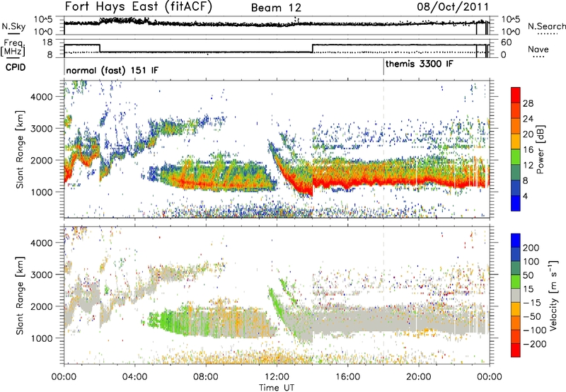
Task: Click the "100" label on the Velocity scale
Action: click(x=531, y=262)
